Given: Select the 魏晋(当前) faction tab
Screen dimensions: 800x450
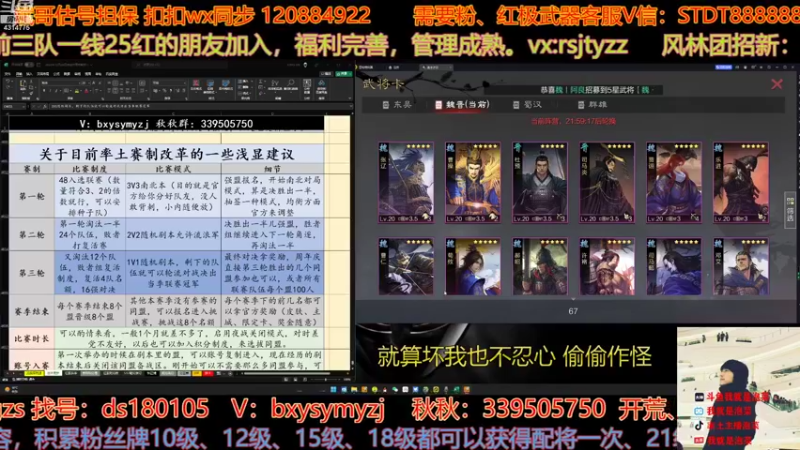Looking at the screenshot, I should (x=463, y=105).
